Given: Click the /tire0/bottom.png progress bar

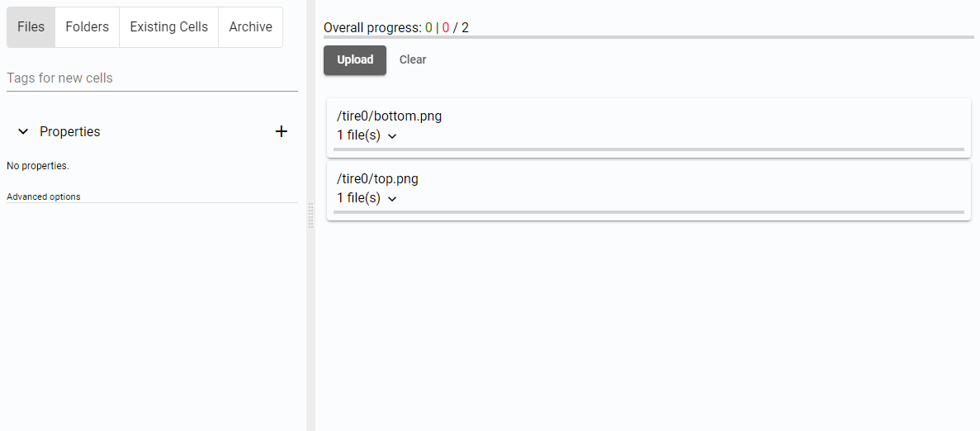Looking at the screenshot, I should coord(648,149).
